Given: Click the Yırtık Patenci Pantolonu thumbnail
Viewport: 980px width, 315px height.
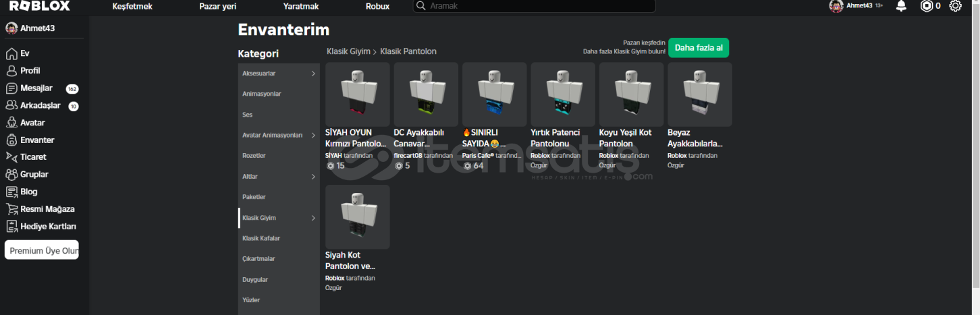Looking at the screenshot, I should 563,94.
